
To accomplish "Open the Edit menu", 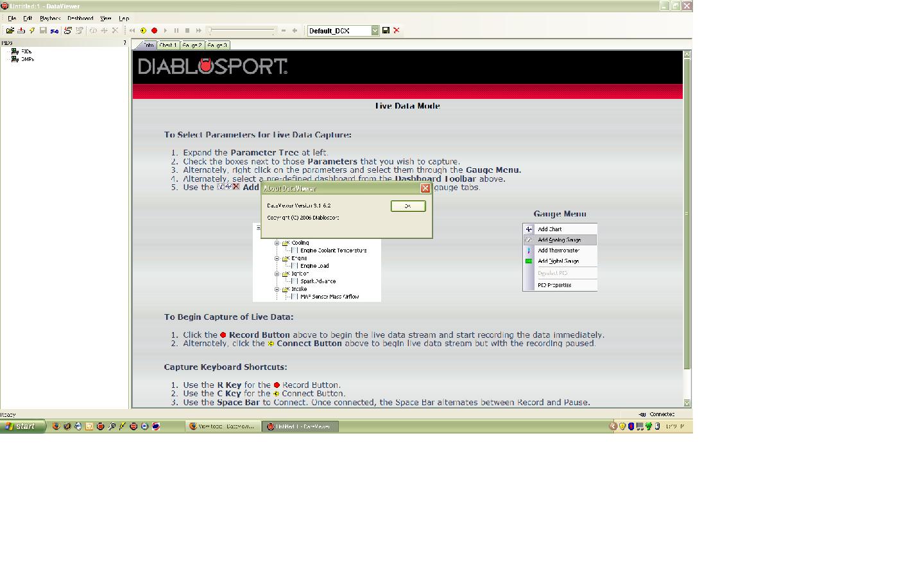I will point(28,19).
